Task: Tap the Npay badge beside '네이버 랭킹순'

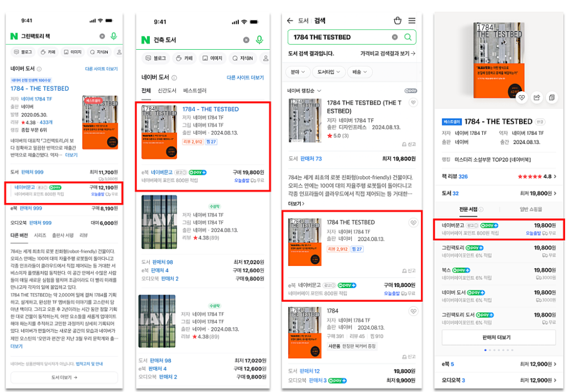Action: coord(411,91)
